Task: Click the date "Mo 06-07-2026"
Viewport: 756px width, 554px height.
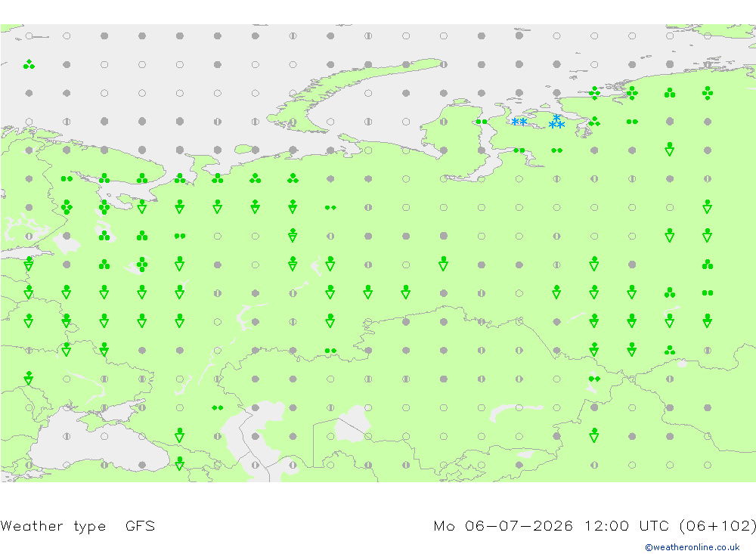Action: point(503,525)
